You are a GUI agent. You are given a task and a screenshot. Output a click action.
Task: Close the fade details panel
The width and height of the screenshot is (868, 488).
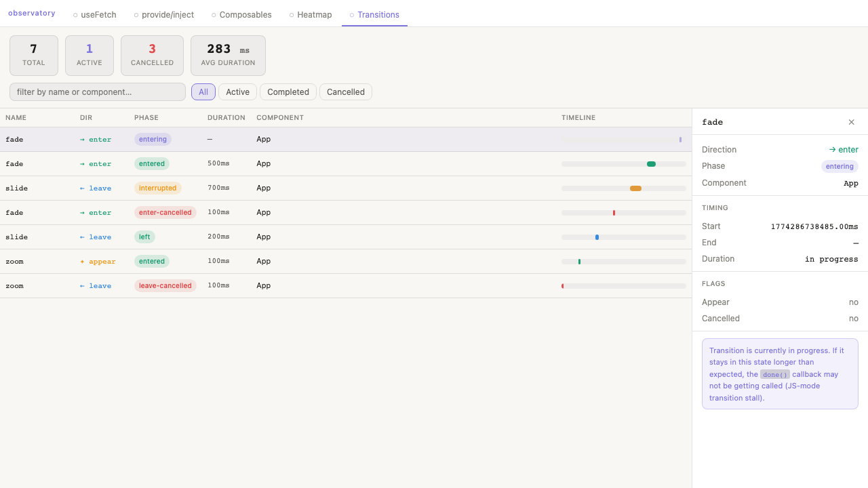(851, 122)
